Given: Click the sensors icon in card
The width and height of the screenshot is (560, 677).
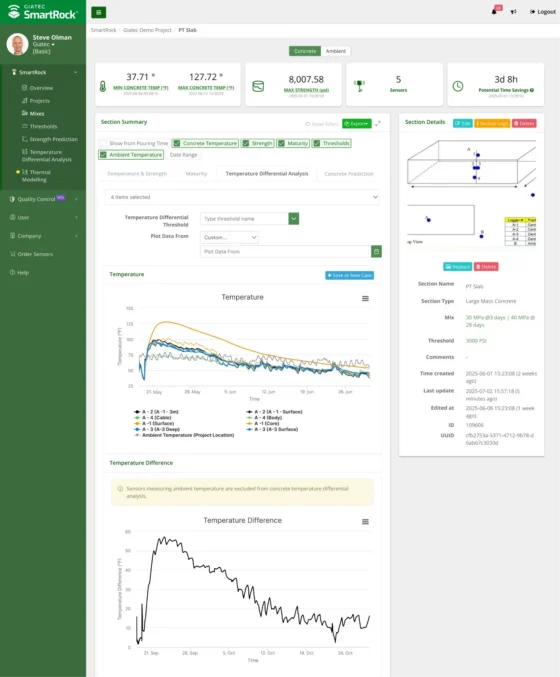Looking at the screenshot, I should [359, 85].
